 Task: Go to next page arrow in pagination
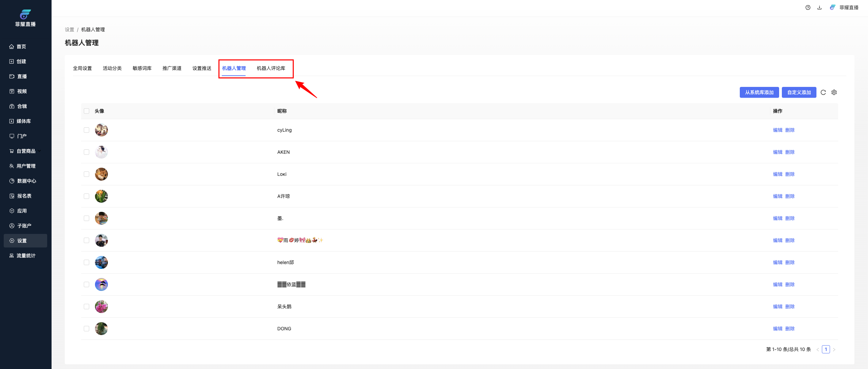tap(834, 350)
